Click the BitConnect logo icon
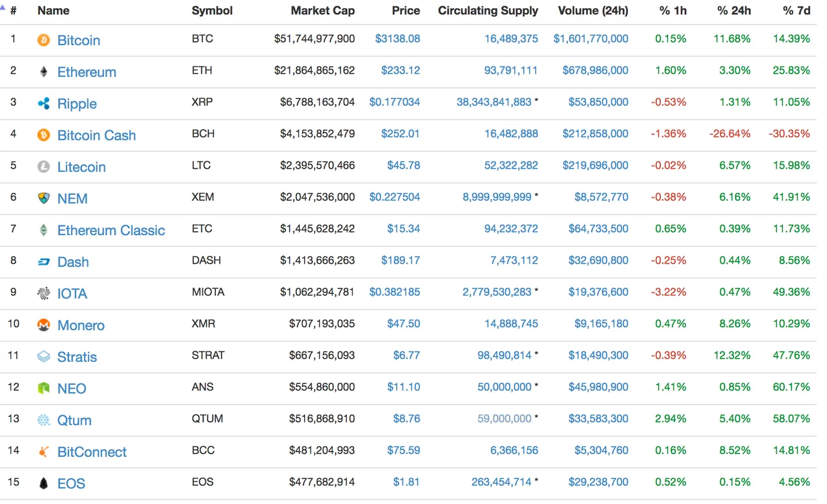Screen dimensions: 827x504 43,452
